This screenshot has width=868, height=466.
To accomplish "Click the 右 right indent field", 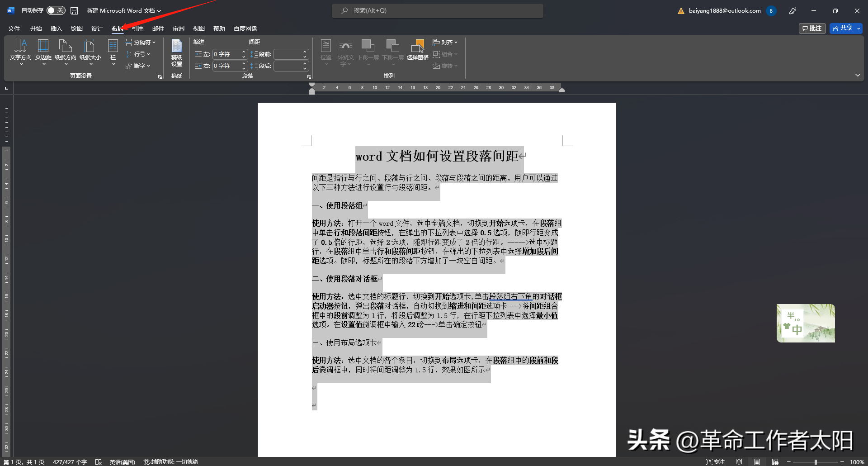I will [230, 66].
